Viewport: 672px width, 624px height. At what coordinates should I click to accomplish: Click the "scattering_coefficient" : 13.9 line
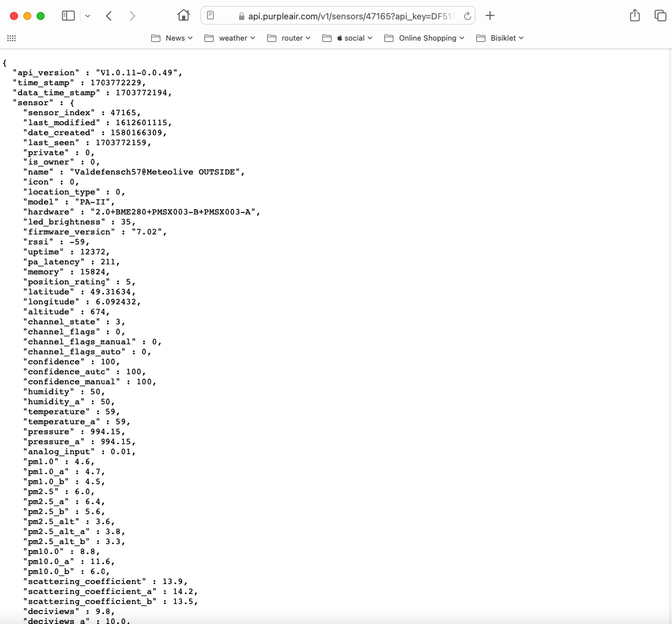click(x=105, y=581)
